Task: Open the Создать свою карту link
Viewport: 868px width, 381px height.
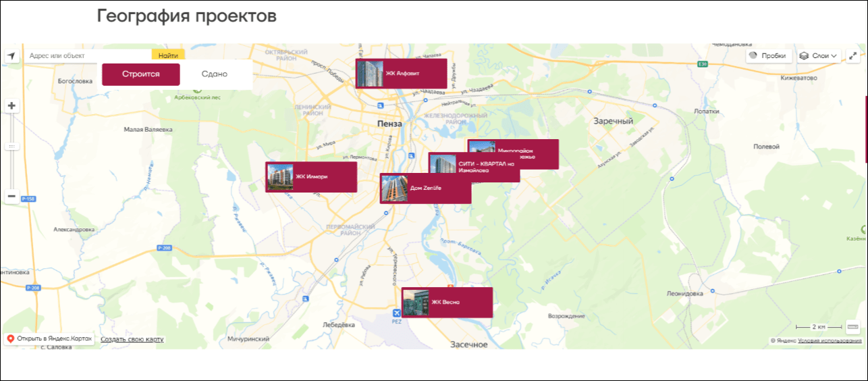Action: (132, 339)
